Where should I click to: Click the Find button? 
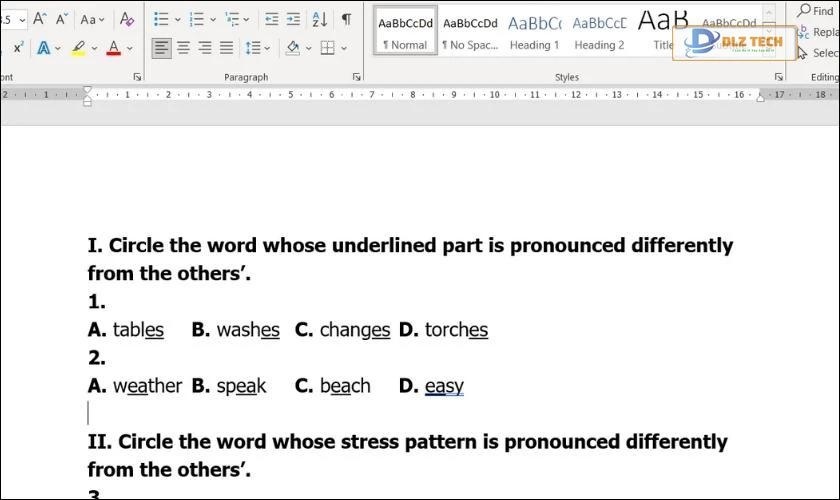point(815,10)
